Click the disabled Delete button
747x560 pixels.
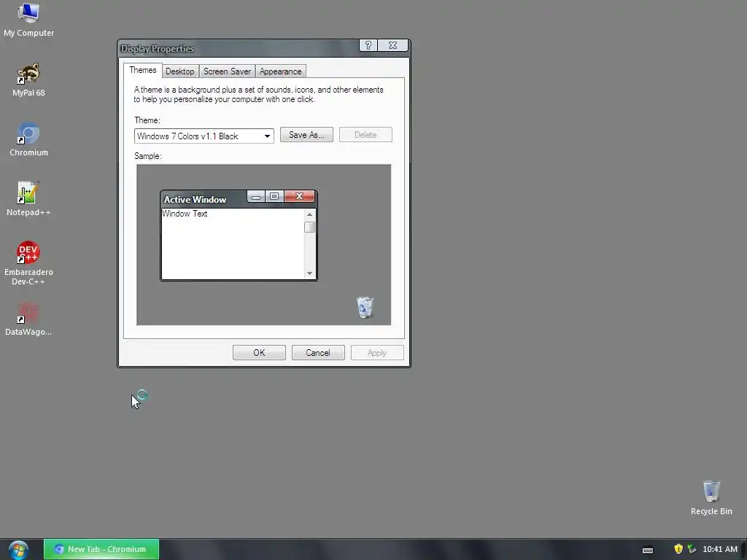pyautogui.click(x=365, y=135)
